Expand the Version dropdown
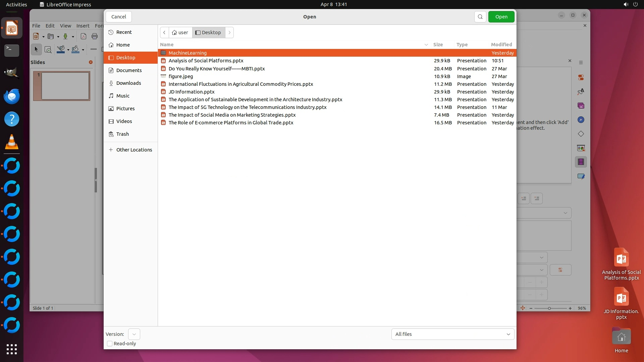 pyautogui.click(x=134, y=334)
